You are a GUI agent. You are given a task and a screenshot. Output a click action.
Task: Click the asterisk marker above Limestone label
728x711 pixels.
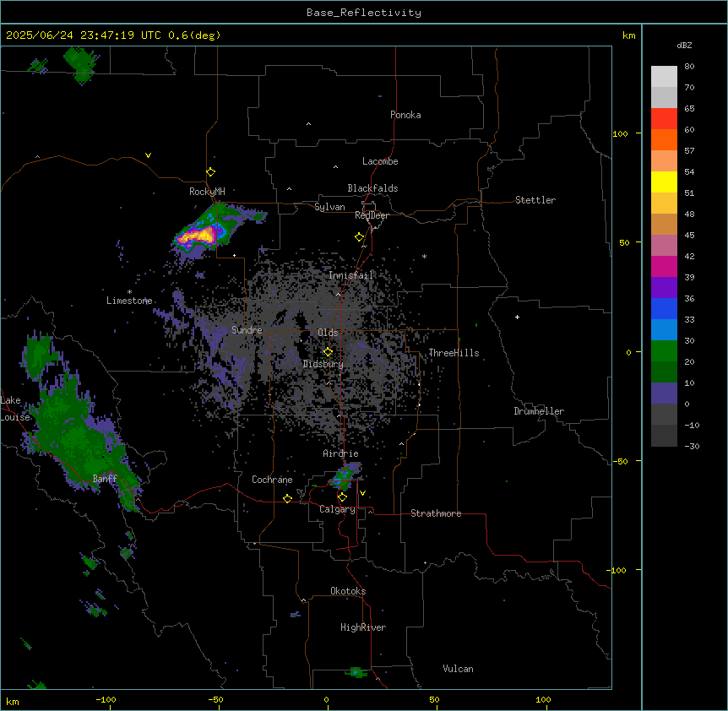pos(129,292)
